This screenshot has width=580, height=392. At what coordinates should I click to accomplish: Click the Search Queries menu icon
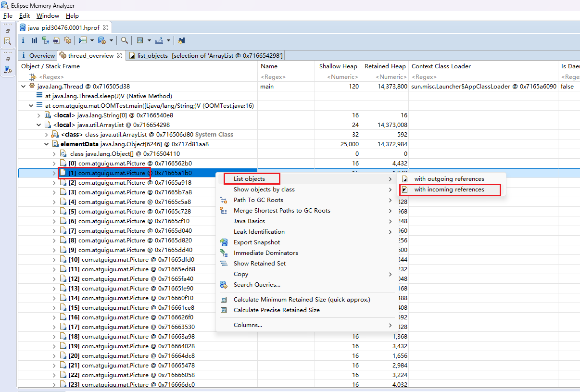coord(224,285)
